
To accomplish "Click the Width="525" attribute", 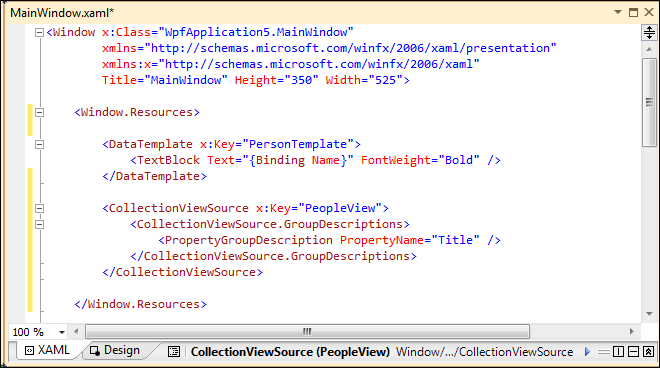I will pos(364,80).
